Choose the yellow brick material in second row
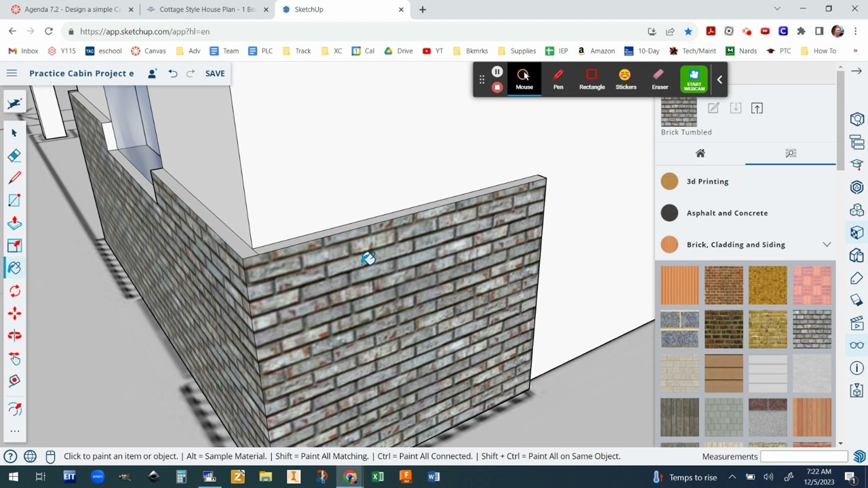Image resolution: width=868 pixels, height=488 pixels. pyautogui.click(x=768, y=329)
